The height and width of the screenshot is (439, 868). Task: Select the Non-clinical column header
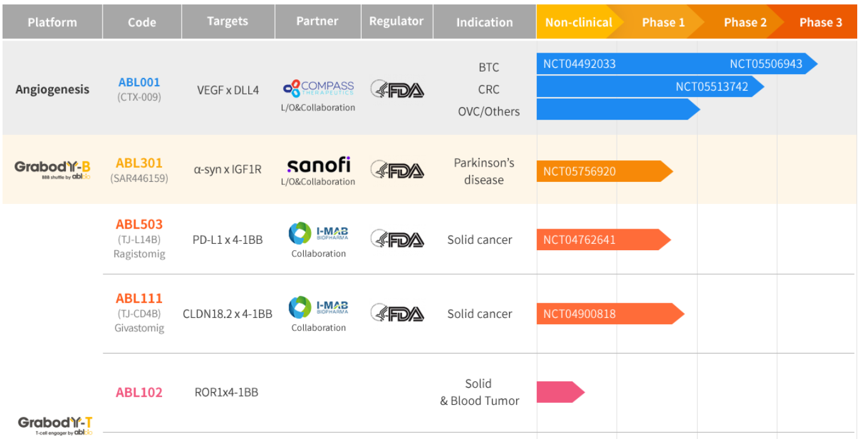[578, 22]
